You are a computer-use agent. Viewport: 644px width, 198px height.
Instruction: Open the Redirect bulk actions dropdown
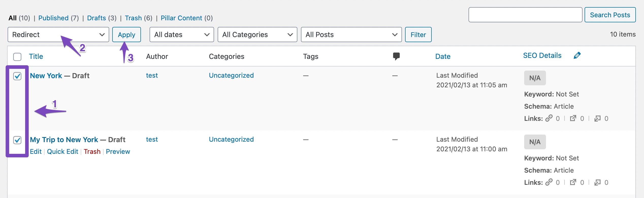[58, 35]
